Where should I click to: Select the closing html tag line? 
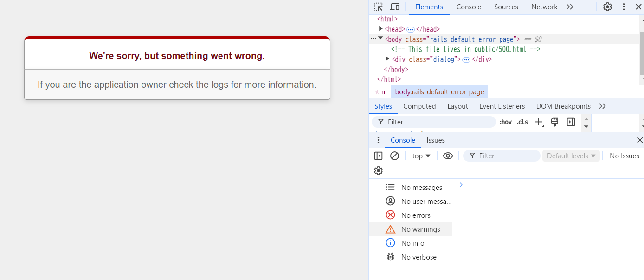(x=389, y=79)
